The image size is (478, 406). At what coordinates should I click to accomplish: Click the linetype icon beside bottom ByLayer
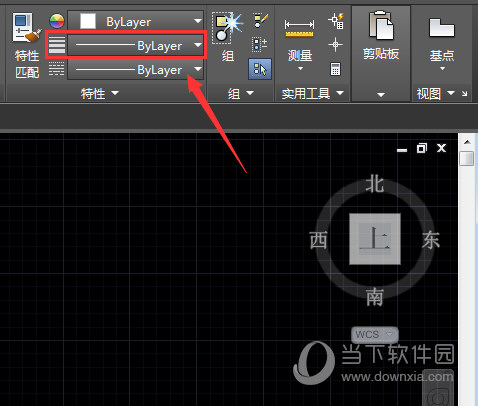(x=56, y=69)
